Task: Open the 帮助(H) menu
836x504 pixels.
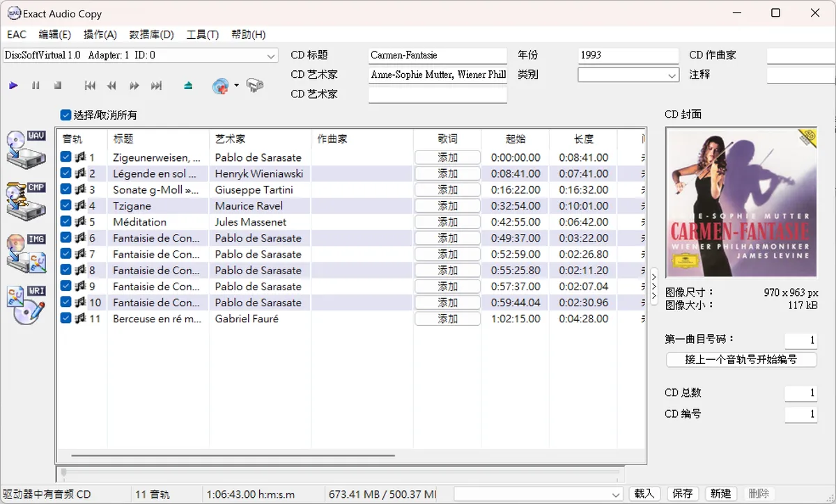Action: [x=248, y=35]
